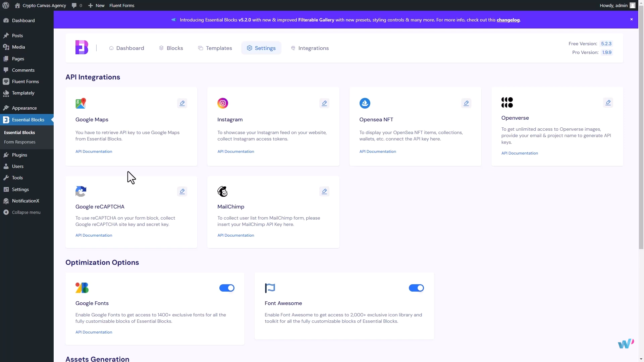644x362 pixels.
Task: Edit Google reCAPTCHA credentials
Action: click(x=182, y=191)
